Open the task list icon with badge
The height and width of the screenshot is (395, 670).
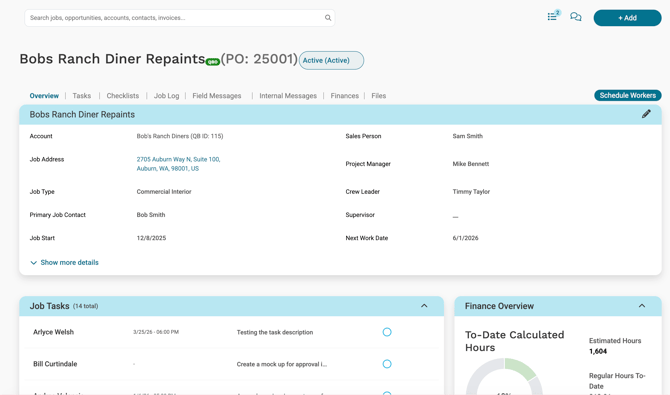[553, 16]
